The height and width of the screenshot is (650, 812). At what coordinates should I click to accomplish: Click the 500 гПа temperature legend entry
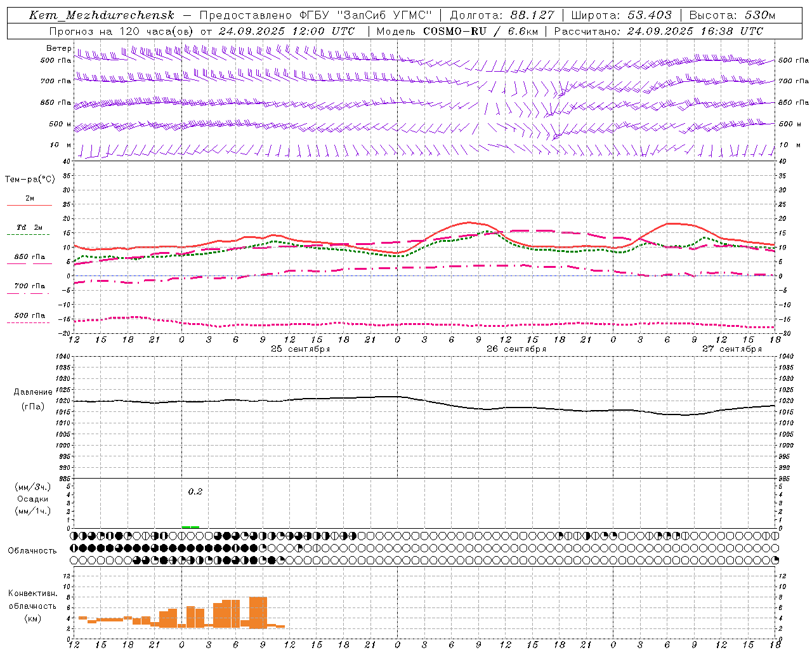(x=29, y=315)
